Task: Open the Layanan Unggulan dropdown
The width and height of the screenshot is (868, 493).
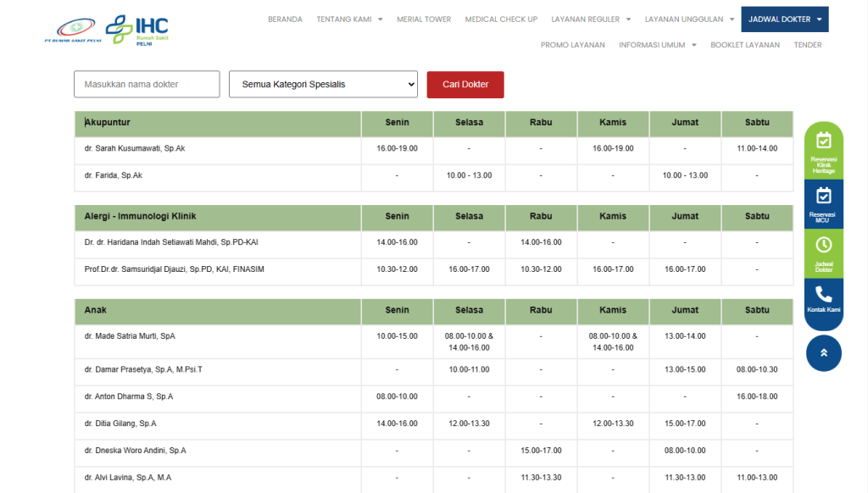Action: point(689,19)
